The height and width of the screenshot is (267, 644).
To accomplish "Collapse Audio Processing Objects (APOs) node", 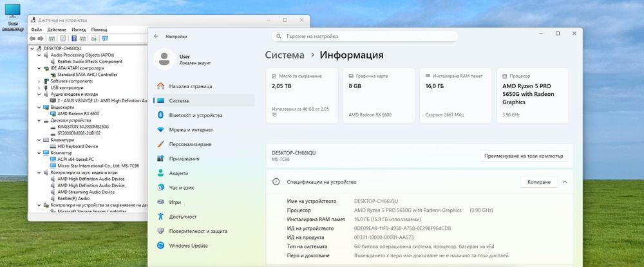I will coord(39,55).
